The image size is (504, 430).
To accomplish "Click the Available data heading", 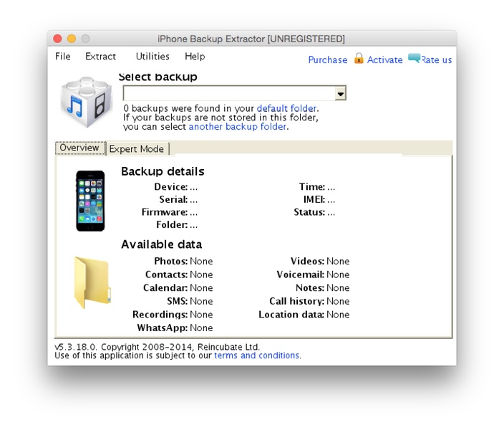I will 161,244.
